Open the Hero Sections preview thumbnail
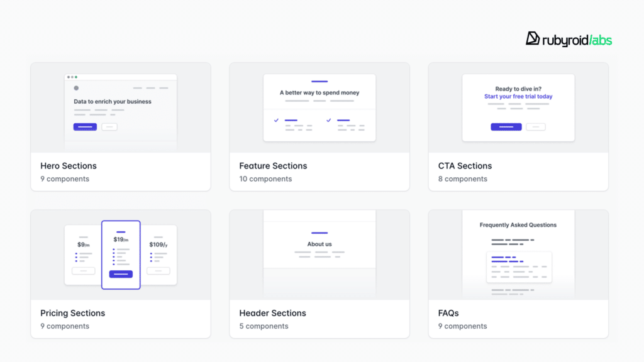Screen dimensions: 644x362 pyautogui.click(x=121, y=107)
